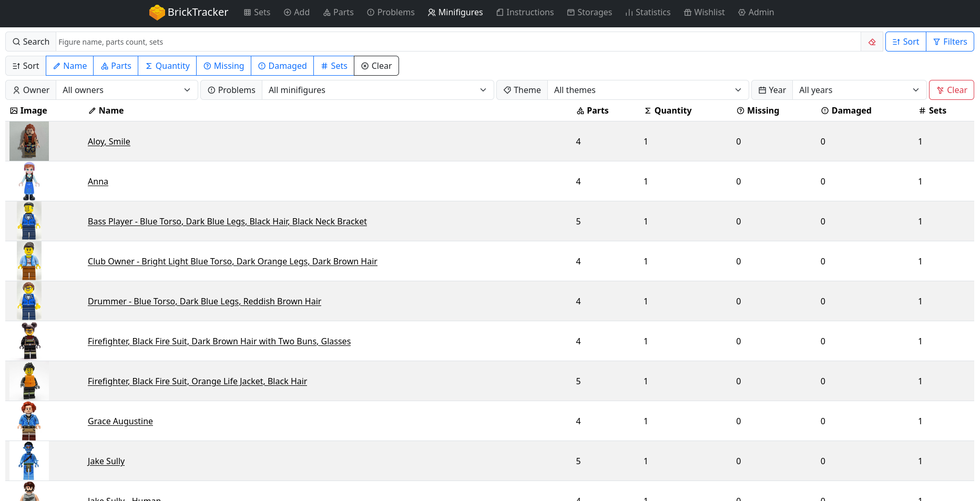Click the BrickTracker logo icon
980x501 pixels.
click(157, 12)
